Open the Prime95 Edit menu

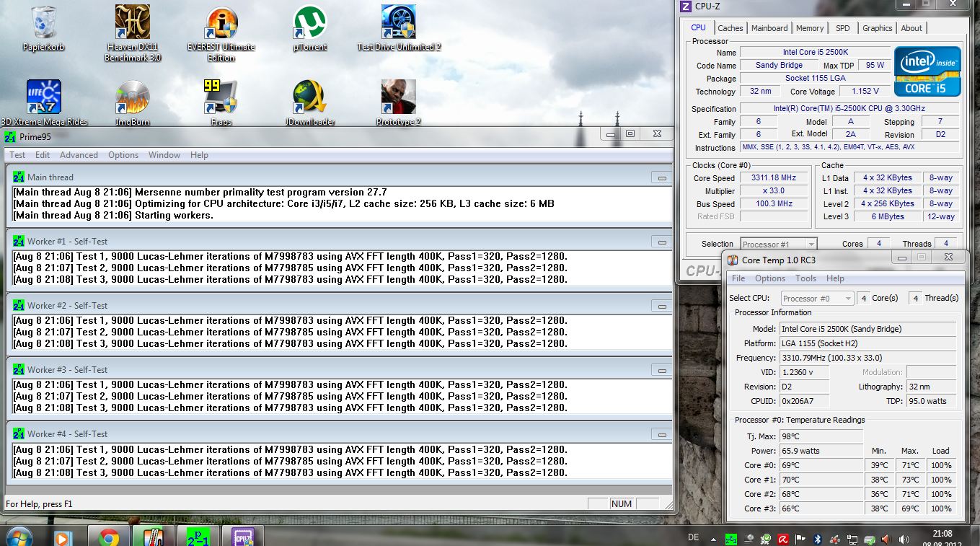43,155
